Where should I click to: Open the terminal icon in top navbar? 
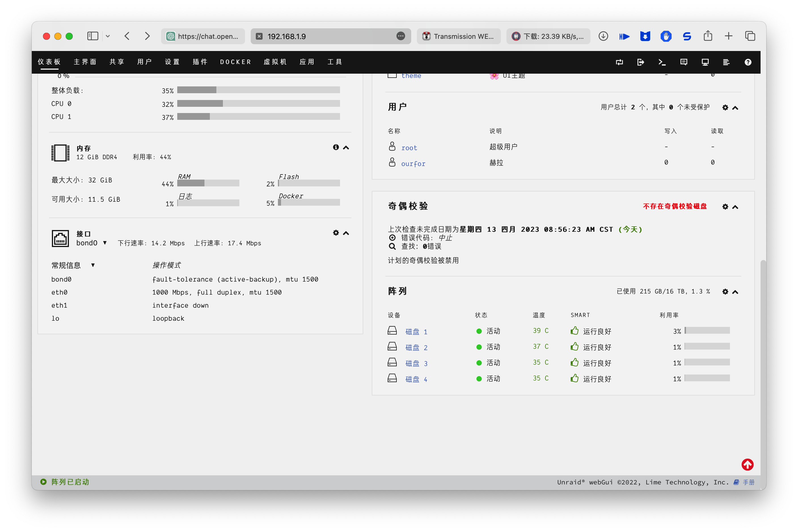662,62
